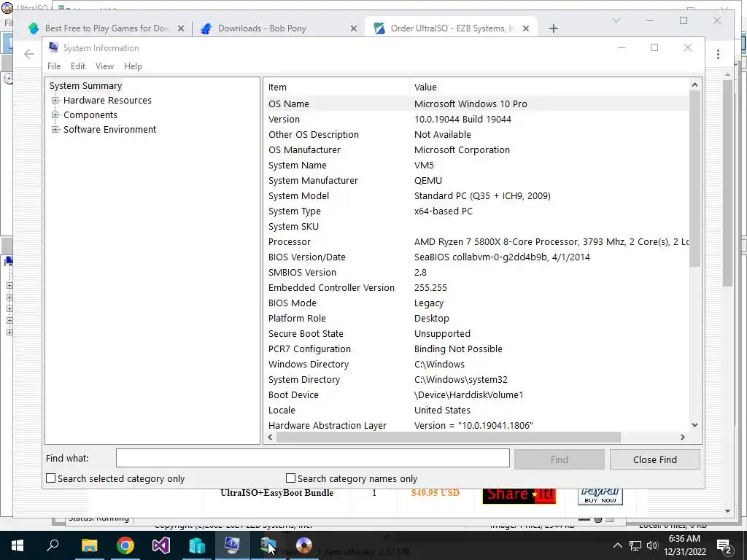The width and height of the screenshot is (747, 560).
Task: Click the Item column header
Action: click(336, 87)
